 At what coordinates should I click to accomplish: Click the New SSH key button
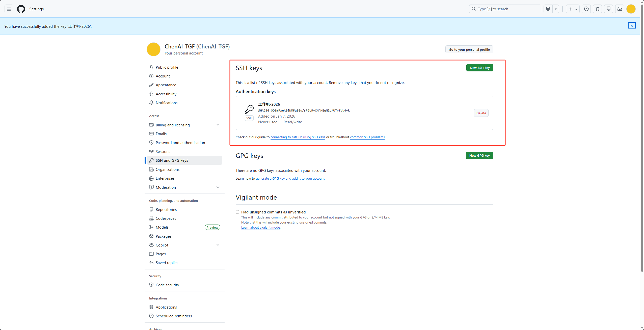pyautogui.click(x=479, y=68)
